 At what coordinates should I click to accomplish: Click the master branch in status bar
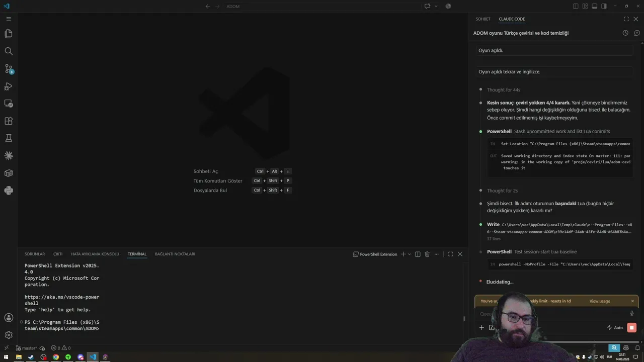[x=26, y=348]
